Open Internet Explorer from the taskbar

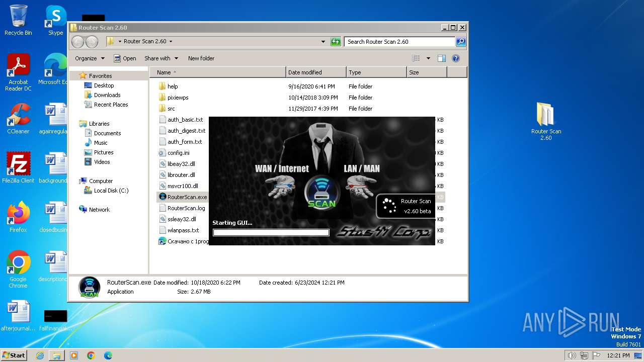click(x=40, y=355)
